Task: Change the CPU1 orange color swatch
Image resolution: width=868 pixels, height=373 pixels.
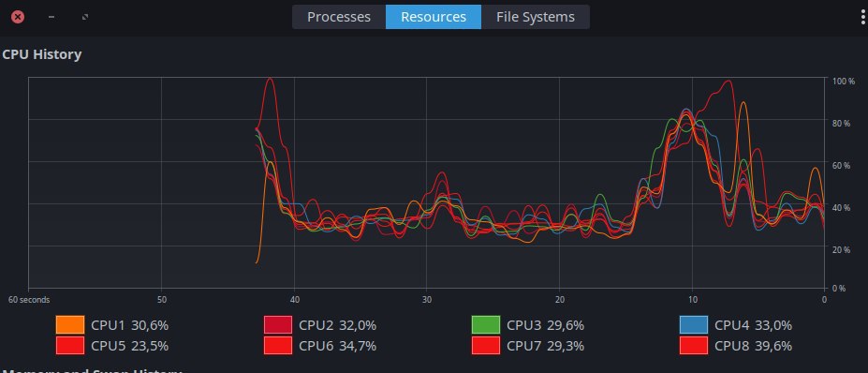Action: (x=70, y=325)
